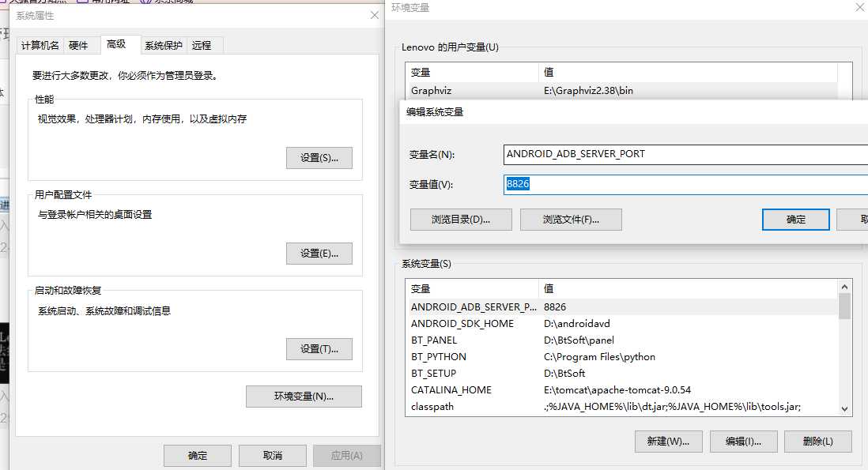Click the 浏览文件(F)... button
The image size is (868, 470).
[x=571, y=220]
